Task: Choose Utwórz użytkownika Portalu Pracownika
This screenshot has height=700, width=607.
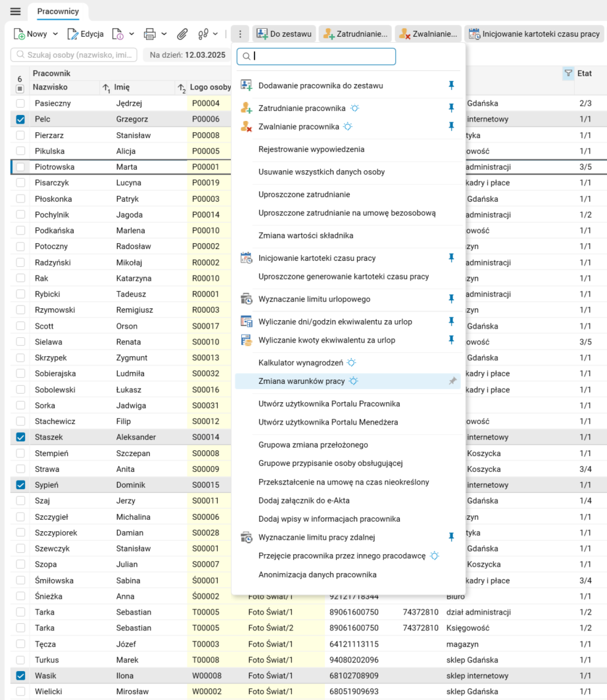Action: point(329,404)
